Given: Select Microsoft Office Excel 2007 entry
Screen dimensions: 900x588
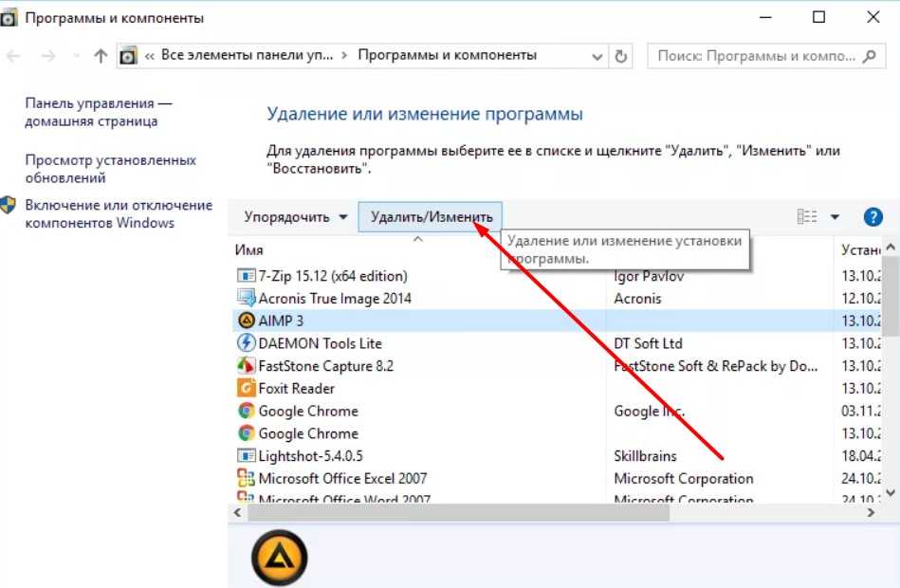Looking at the screenshot, I should (558, 478).
